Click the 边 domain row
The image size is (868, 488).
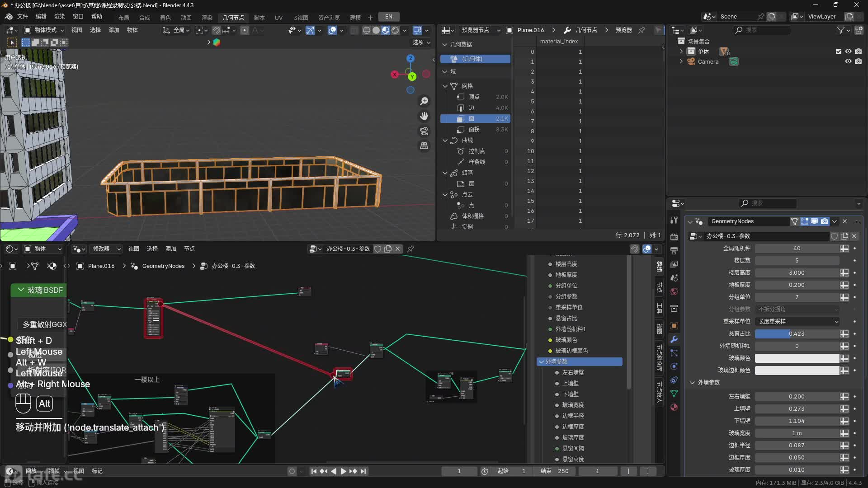point(476,108)
